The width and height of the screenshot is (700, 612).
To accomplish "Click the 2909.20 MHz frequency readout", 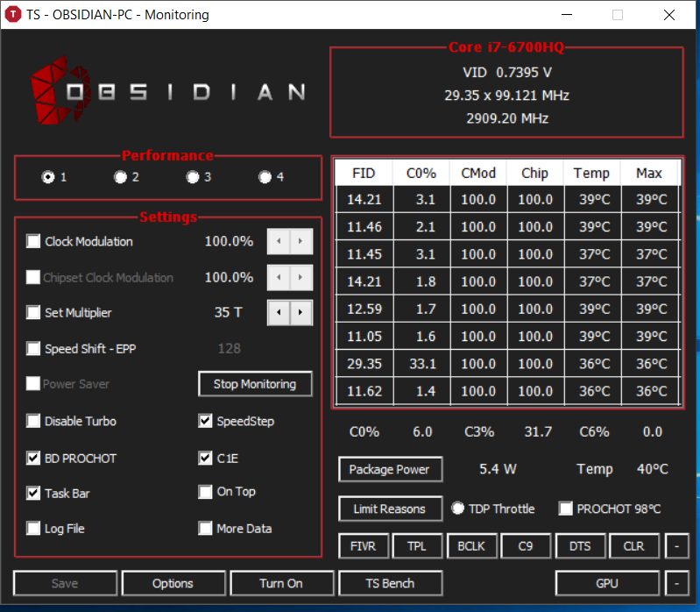I will (x=507, y=118).
